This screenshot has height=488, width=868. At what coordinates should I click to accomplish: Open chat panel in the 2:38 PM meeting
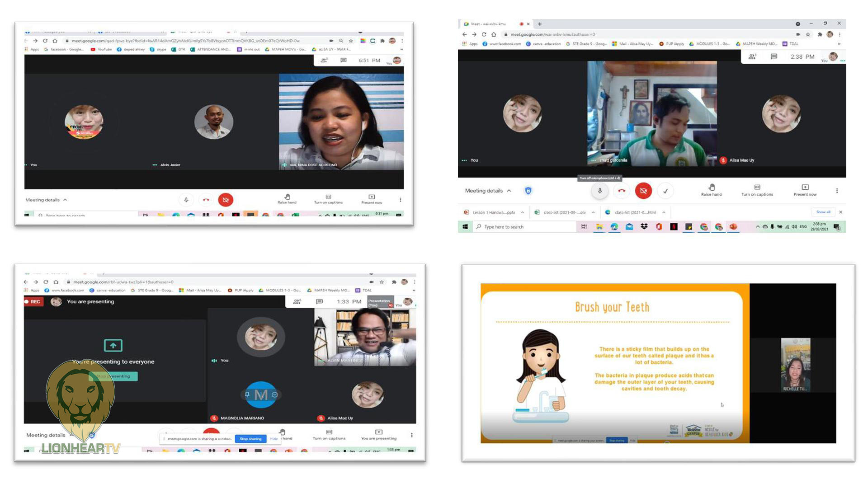coord(774,56)
